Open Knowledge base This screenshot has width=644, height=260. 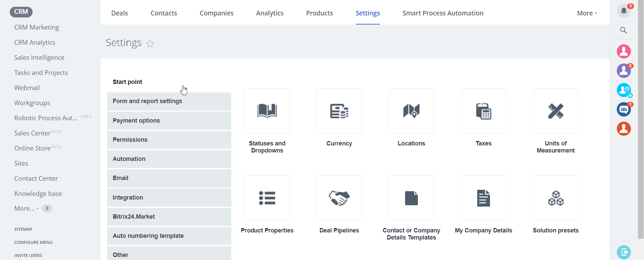[x=38, y=193]
